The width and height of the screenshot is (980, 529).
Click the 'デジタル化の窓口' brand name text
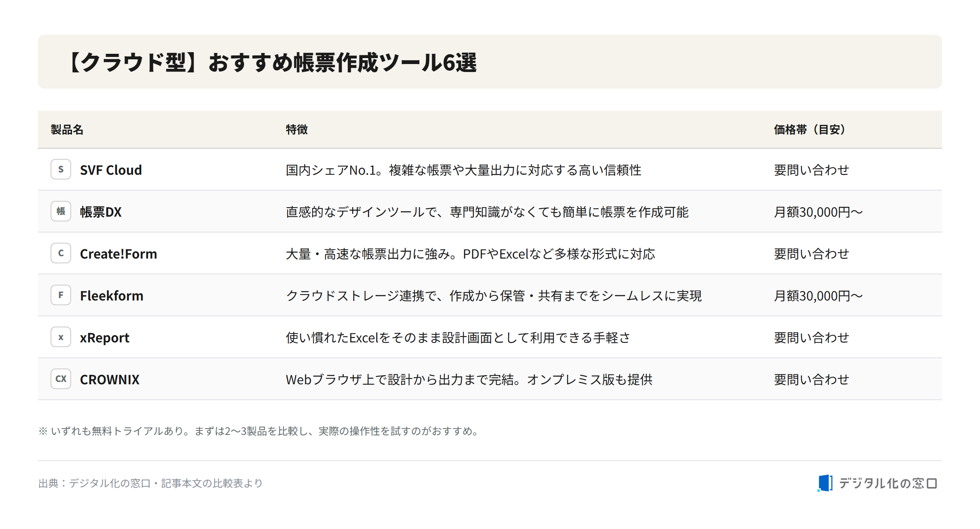pos(888,483)
